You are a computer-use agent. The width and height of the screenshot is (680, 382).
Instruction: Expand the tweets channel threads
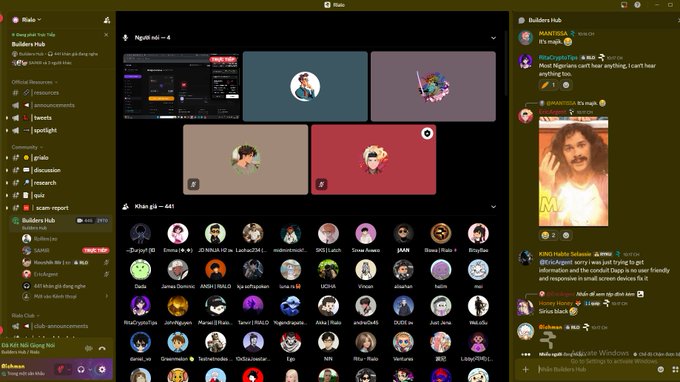tap(7, 118)
